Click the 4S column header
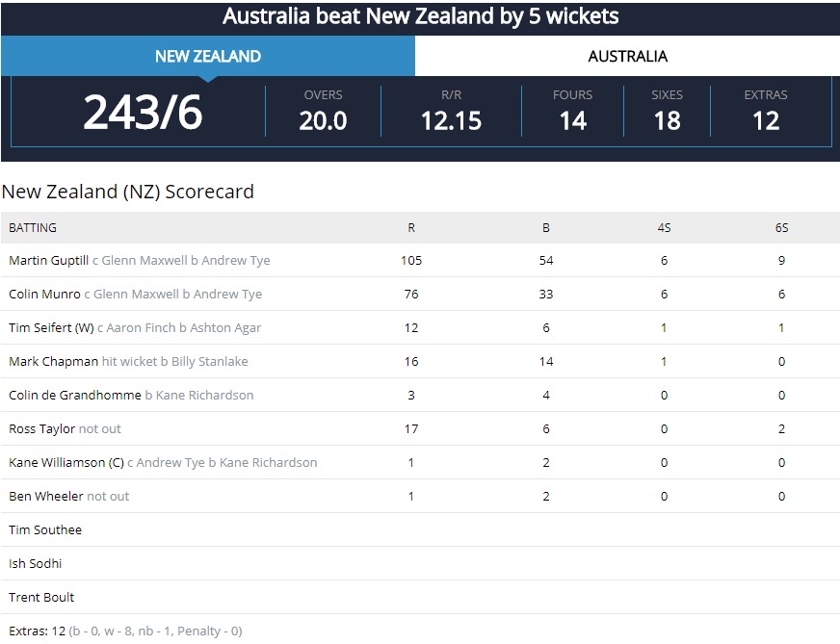The height and width of the screenshot is (644, 840). (665, 227)
